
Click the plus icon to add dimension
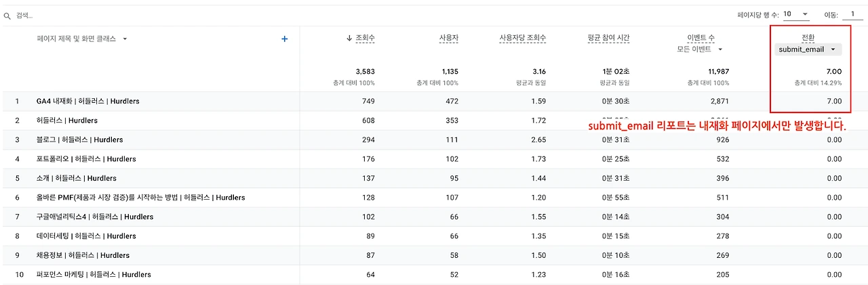285,39
